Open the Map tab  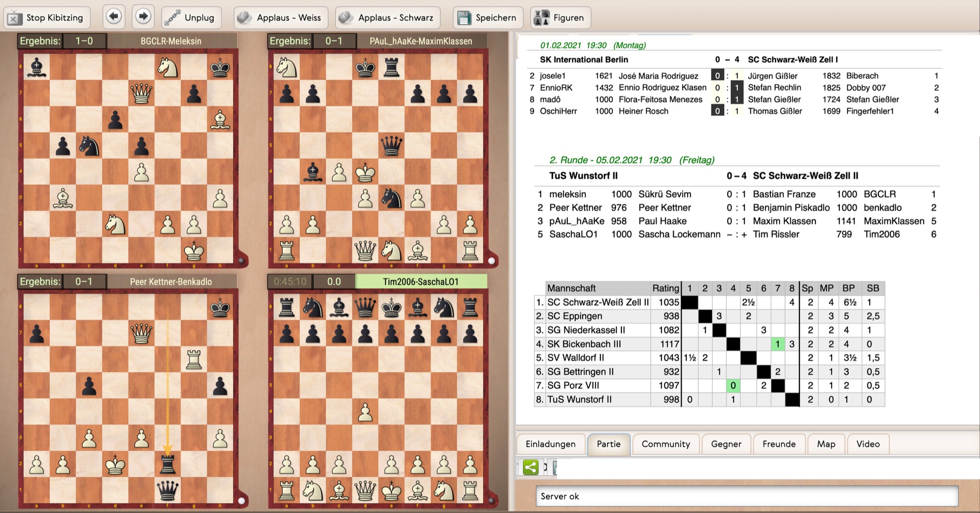pyautogui.click(x=826, y=444)
